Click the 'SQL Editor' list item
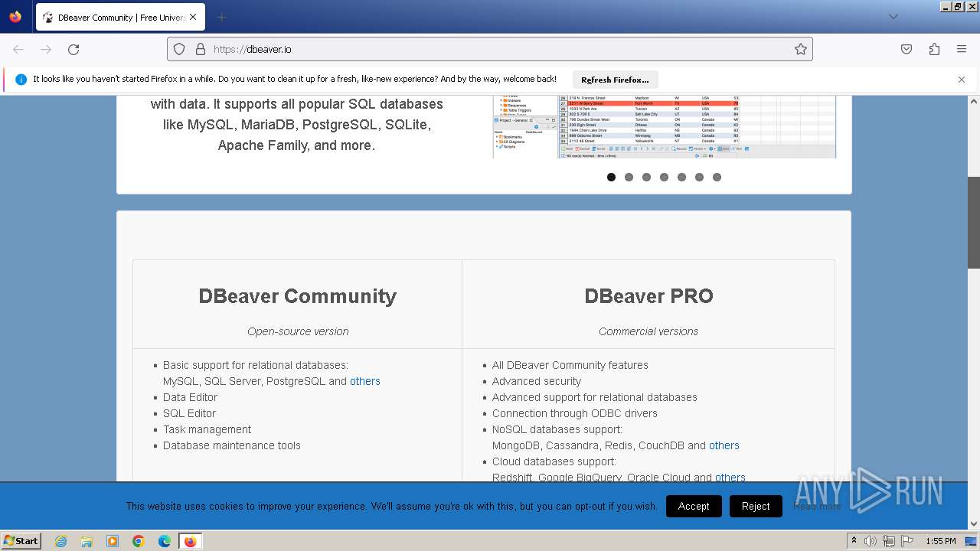The image size is (980, 551). tap(189, 413)
